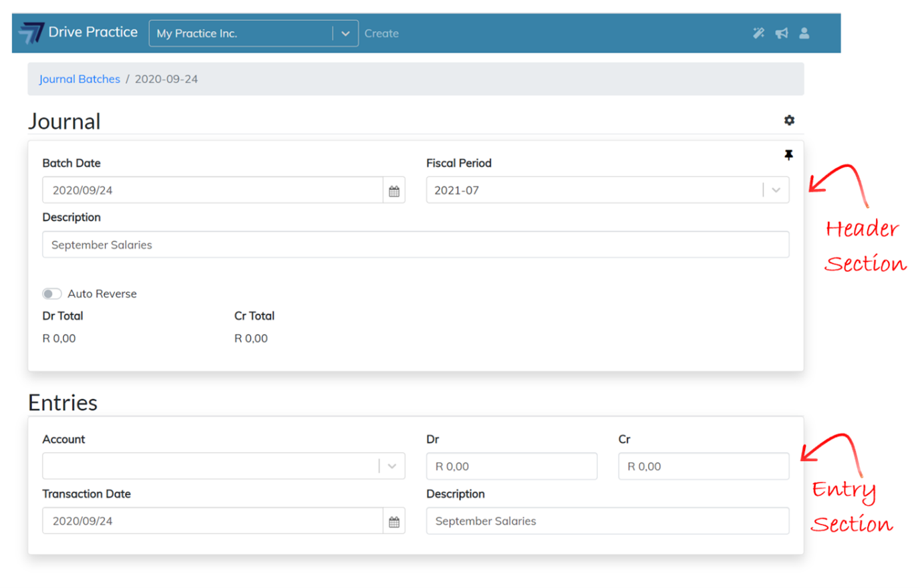This screenshot has width=920, height=588.
Task: Click the Dr amount field
Action: [x=512, y=466]
